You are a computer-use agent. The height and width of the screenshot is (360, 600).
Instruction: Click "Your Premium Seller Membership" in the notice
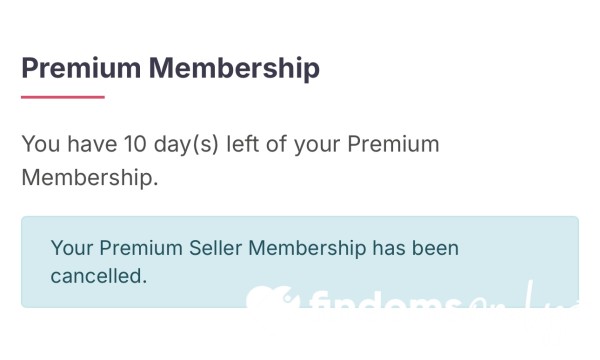coord(209,248)
